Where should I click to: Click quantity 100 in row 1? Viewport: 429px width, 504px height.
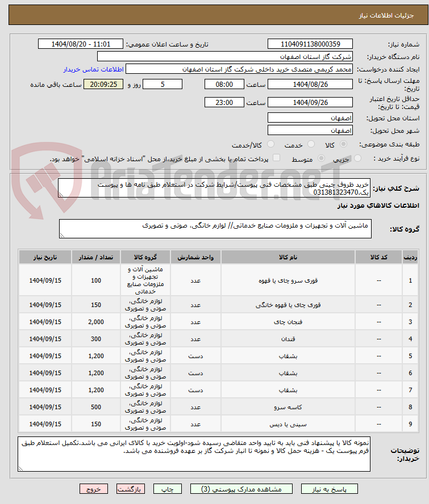coord(96,280)
